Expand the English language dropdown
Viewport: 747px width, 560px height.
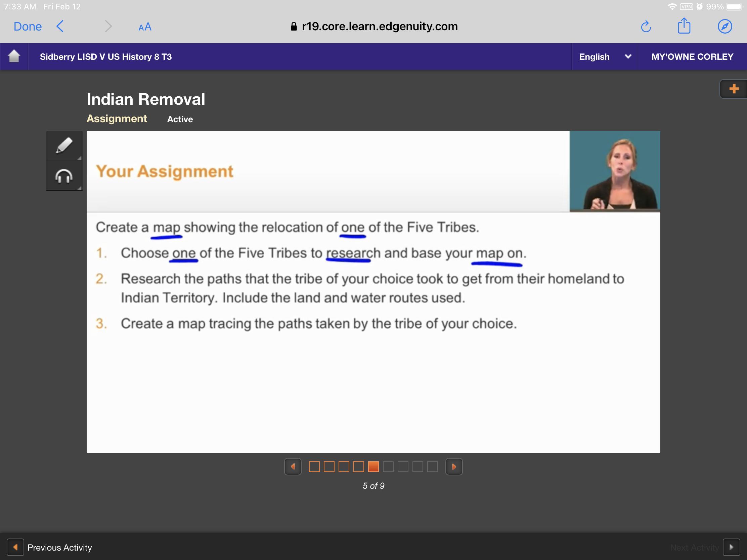tap(604, 57)
